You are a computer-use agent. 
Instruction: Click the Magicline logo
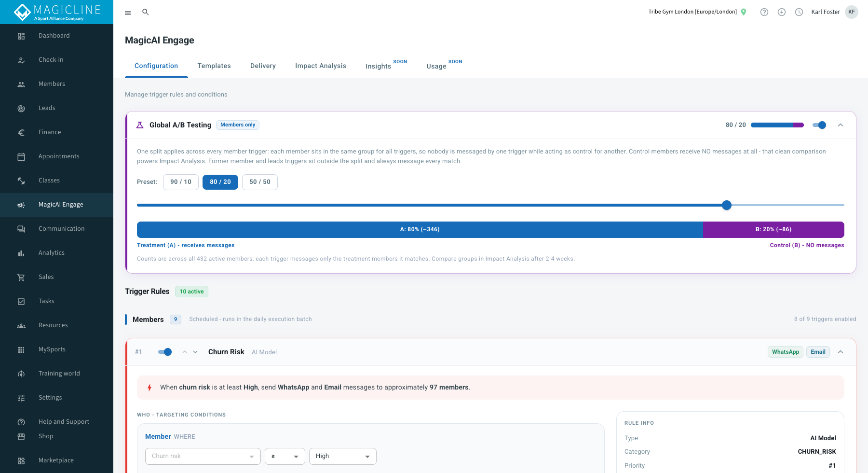tap(57, 12)
